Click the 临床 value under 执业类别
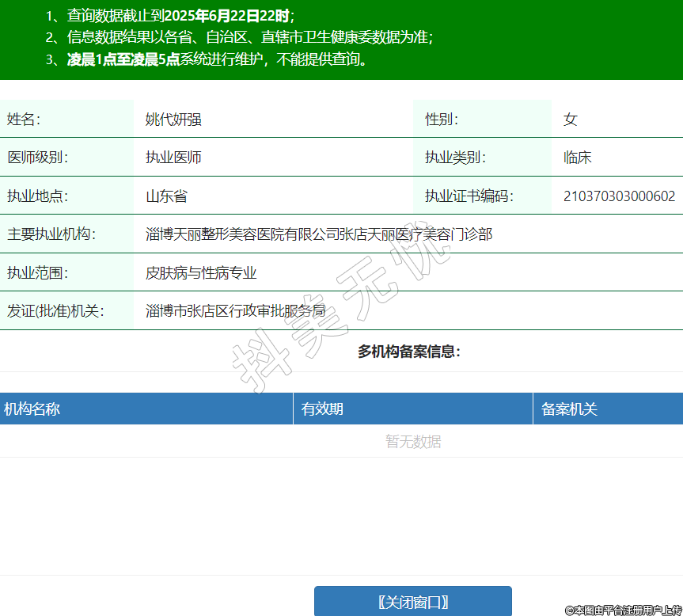 point(577,158)
